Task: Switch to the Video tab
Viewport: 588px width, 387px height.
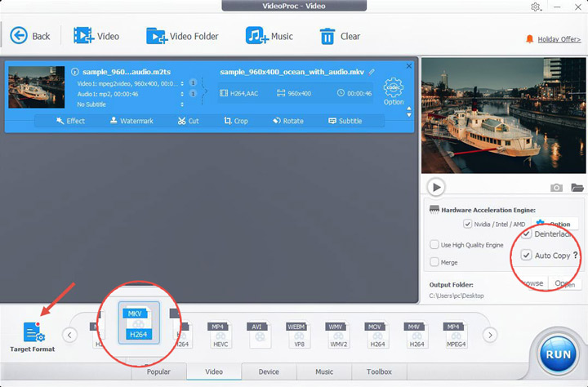Action: (x=214, y=371)
